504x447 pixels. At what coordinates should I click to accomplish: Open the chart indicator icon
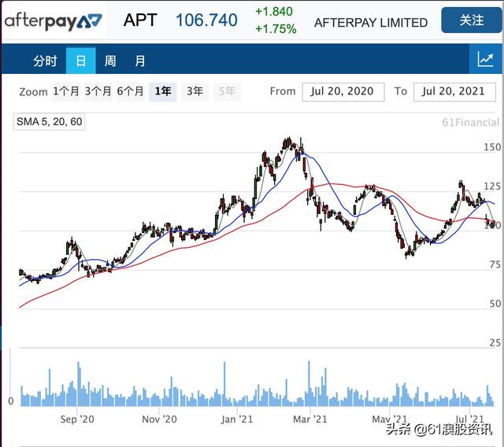[x=486, y=59]
